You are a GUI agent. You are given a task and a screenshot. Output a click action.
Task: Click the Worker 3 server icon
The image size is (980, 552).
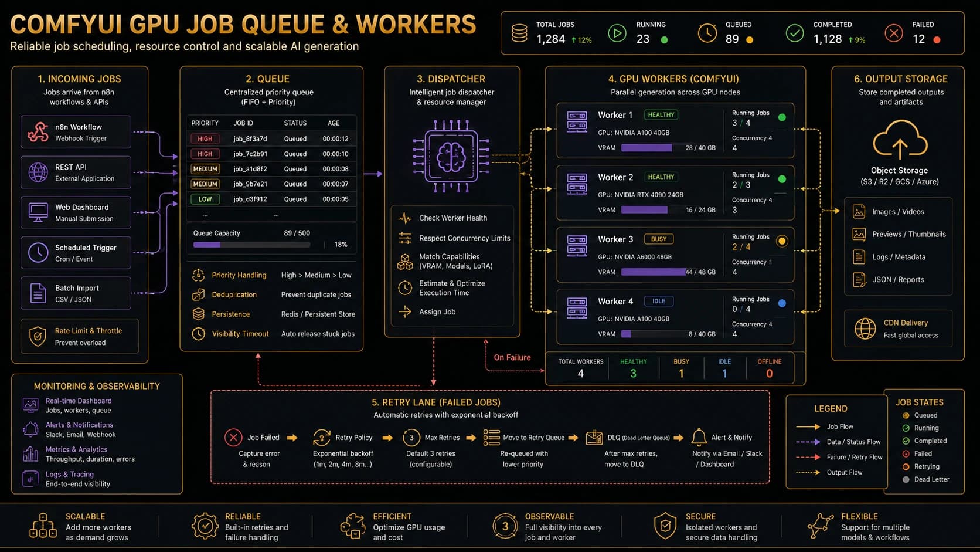pos(577,246)
